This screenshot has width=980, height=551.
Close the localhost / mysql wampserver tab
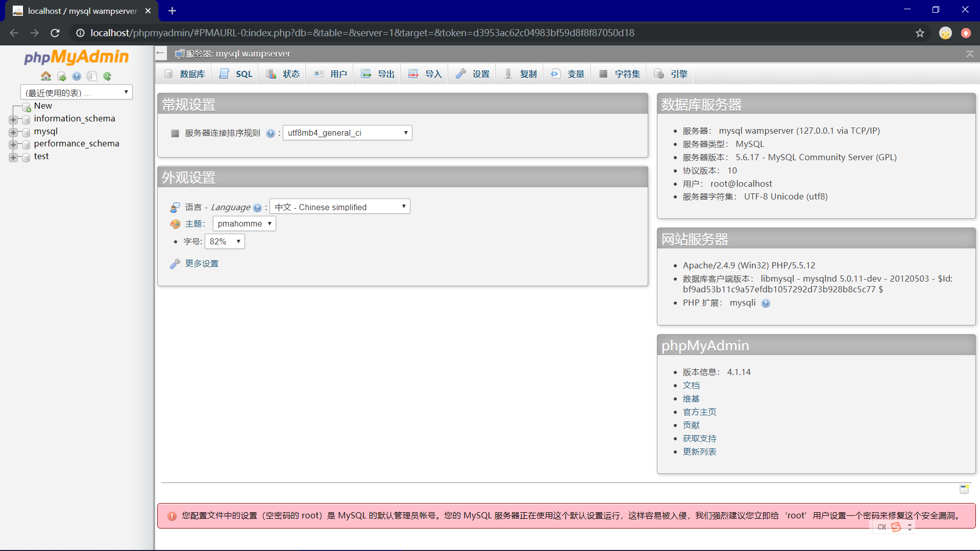point(148,11)
